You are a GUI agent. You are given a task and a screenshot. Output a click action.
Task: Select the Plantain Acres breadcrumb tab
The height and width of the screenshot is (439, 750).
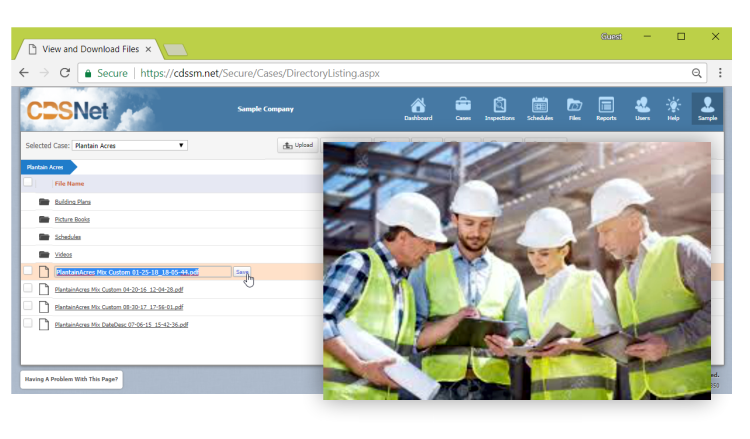coord(44,167)
